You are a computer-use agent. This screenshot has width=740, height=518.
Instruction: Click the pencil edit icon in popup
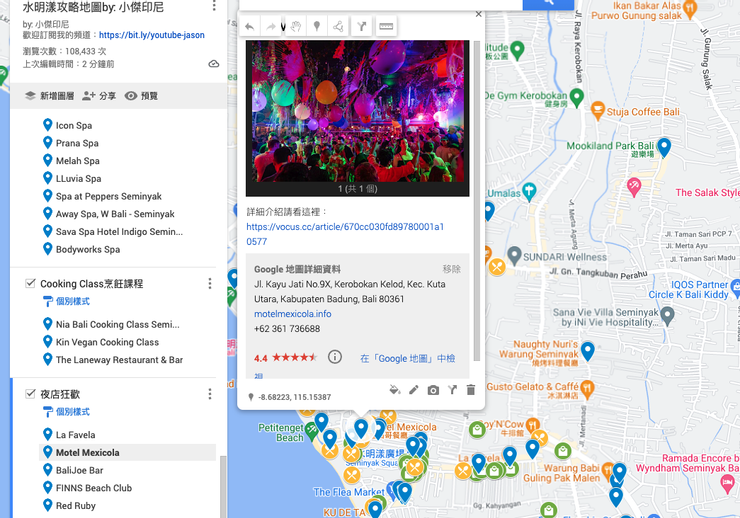[x=414, y=390]
